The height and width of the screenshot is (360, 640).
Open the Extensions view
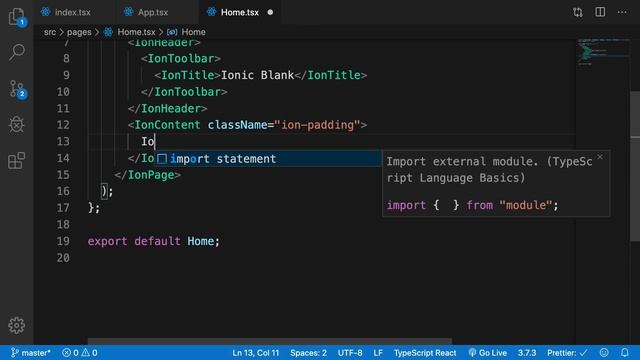tap(17, 160)
